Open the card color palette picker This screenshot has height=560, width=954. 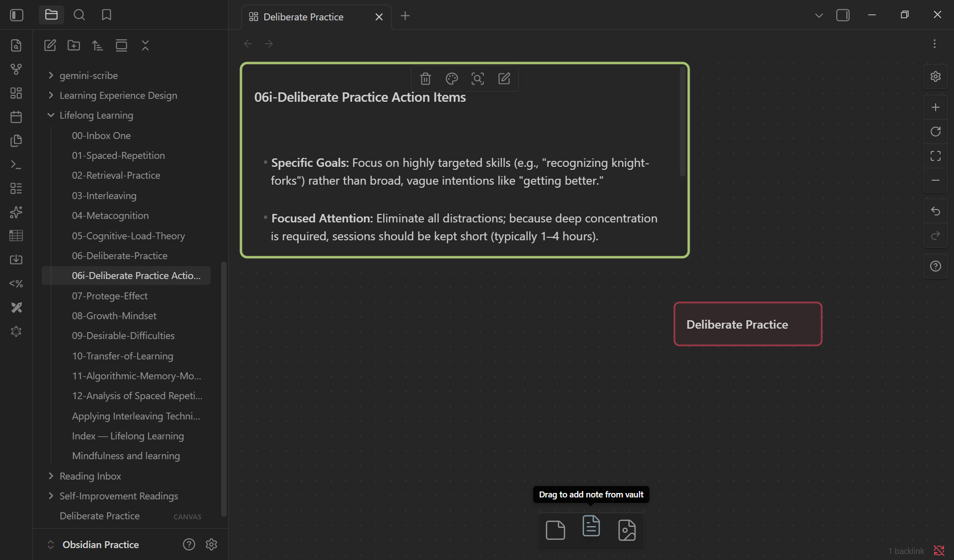pos(452,78)
